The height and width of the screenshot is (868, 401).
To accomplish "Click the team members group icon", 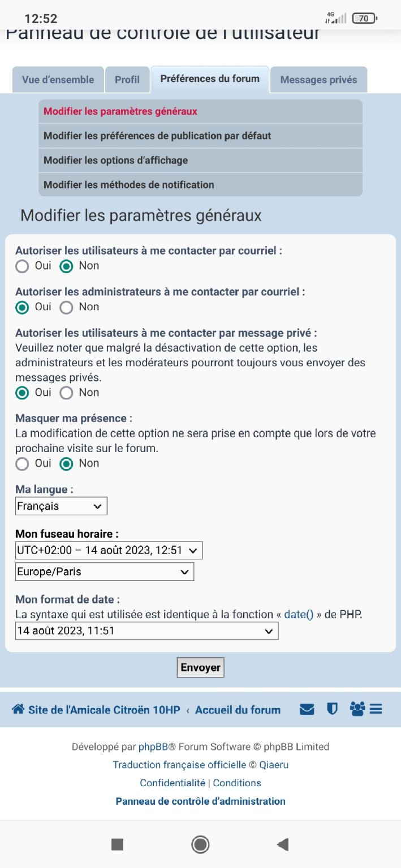I will [357, 709].
